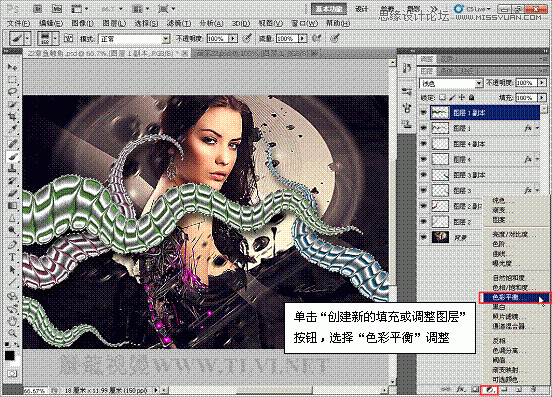Viewport: 552px width, 397px height.
Task: Launch Mini Bridge from the application bar
Action: (x=57, y=9)
